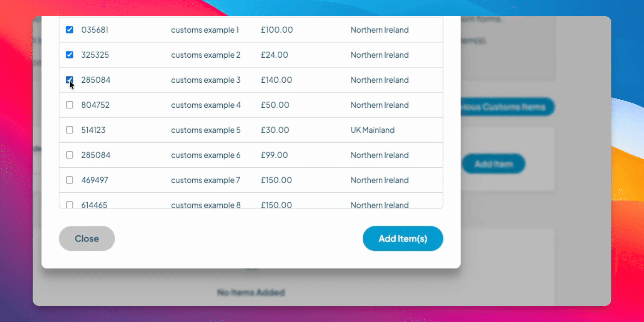Enable the checkbox for item 469497
Image resolution: width=644 pixels, height=322 pixels.
(69, 180)
